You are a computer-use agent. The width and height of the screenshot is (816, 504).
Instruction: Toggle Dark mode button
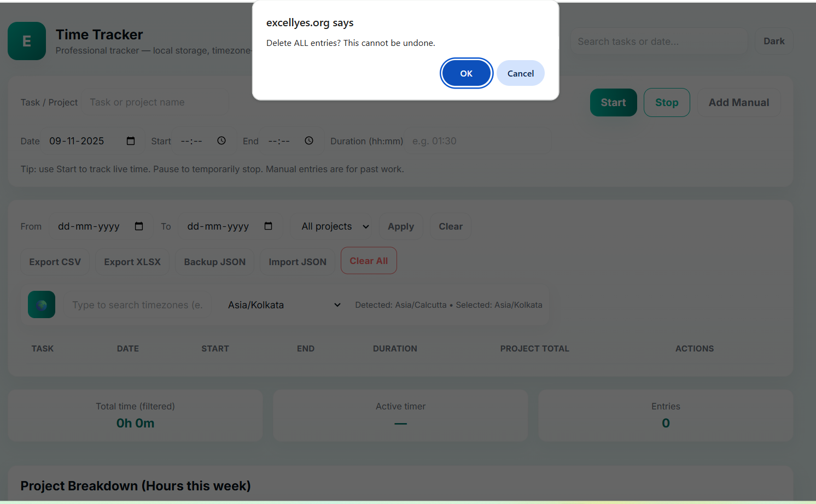pyautogui.click(x=774, y=42)
